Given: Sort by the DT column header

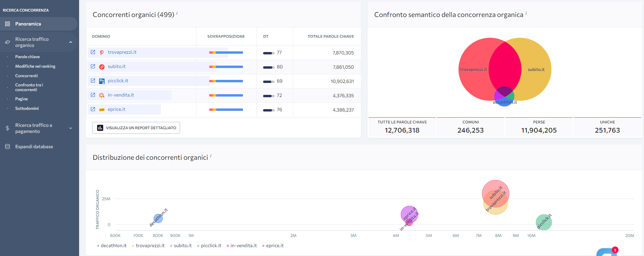Looking at the screenshot, I should pyautogui.click(x=266, y=36).
